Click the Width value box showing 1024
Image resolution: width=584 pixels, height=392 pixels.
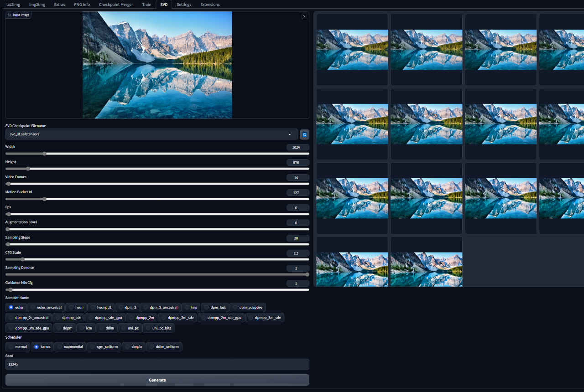297,147
